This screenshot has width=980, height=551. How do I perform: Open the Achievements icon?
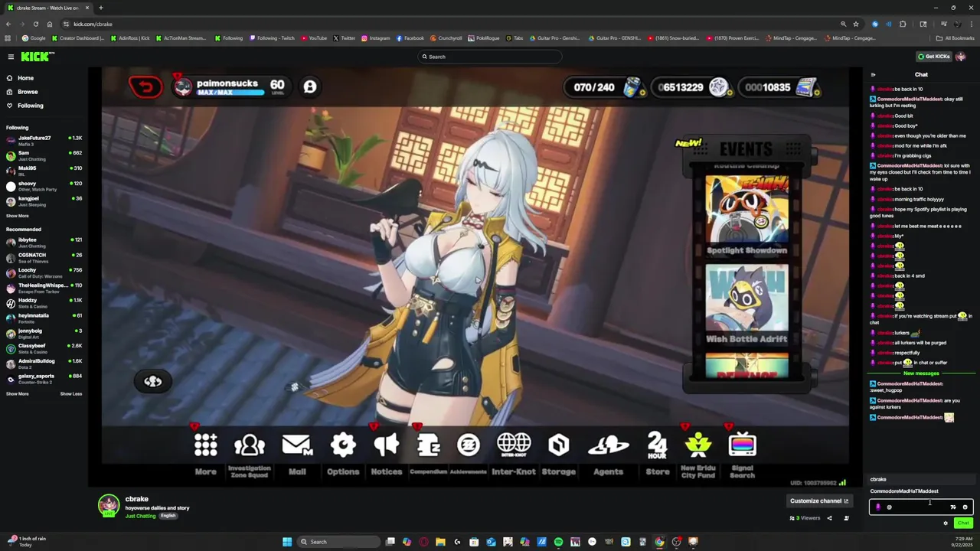[468, 445]
